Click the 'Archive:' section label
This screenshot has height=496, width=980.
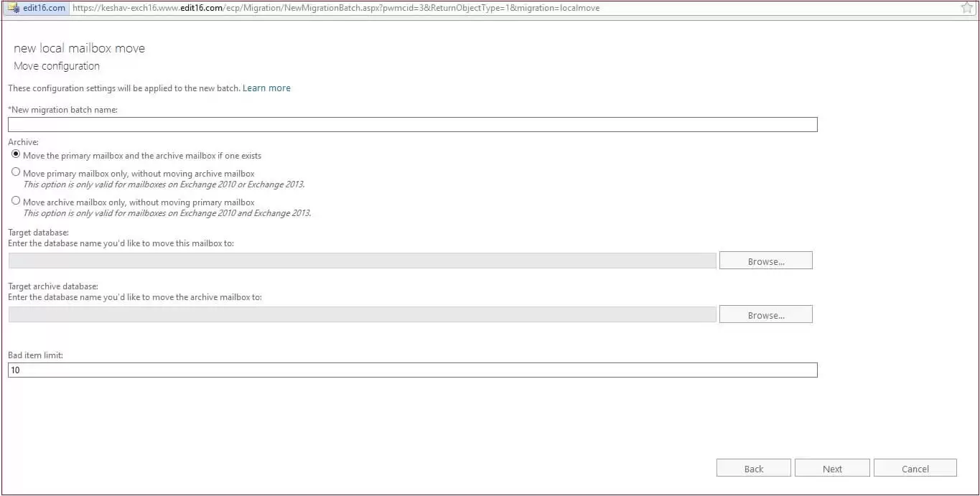coord(23,142)
